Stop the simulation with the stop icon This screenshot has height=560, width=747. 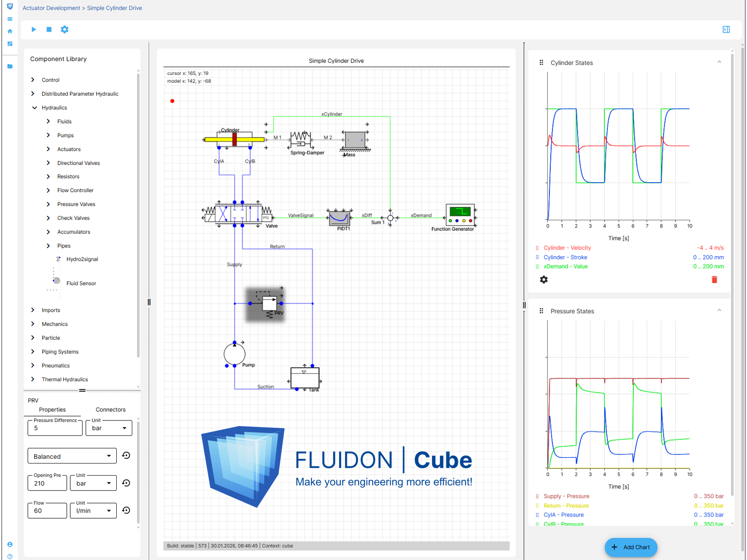(49, 29)
